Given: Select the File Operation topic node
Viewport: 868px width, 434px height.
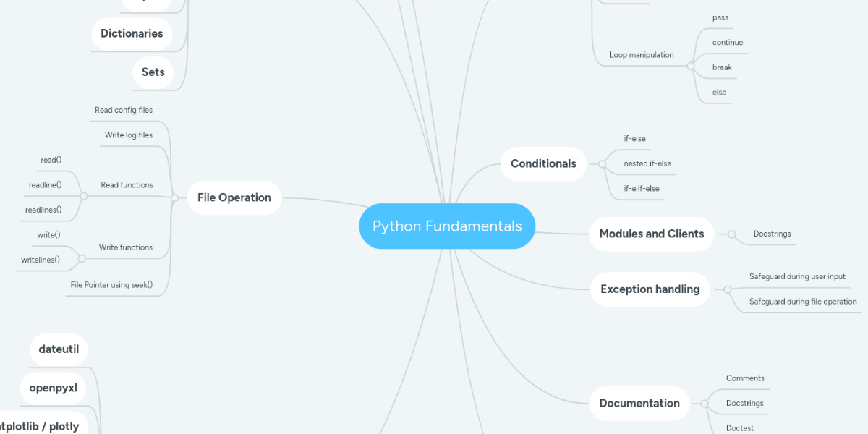Looking at the screenshot, I should click(234, 197).
